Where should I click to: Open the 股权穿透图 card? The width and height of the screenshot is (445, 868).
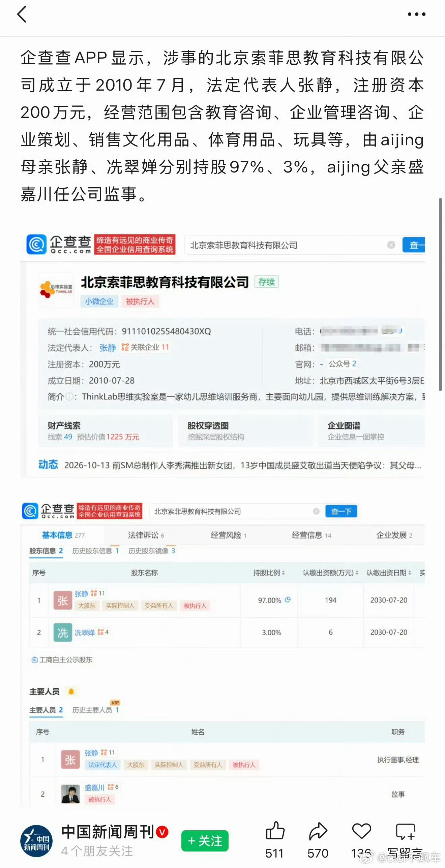click(x=245, y=431)
